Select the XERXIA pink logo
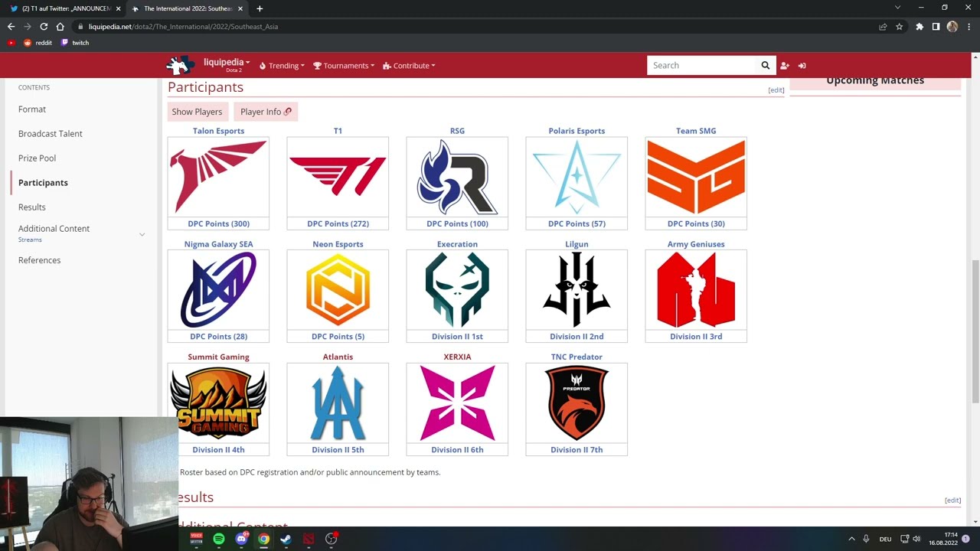Image resolution: width=980 pixels, height=551 pixels. coord(457,403)
